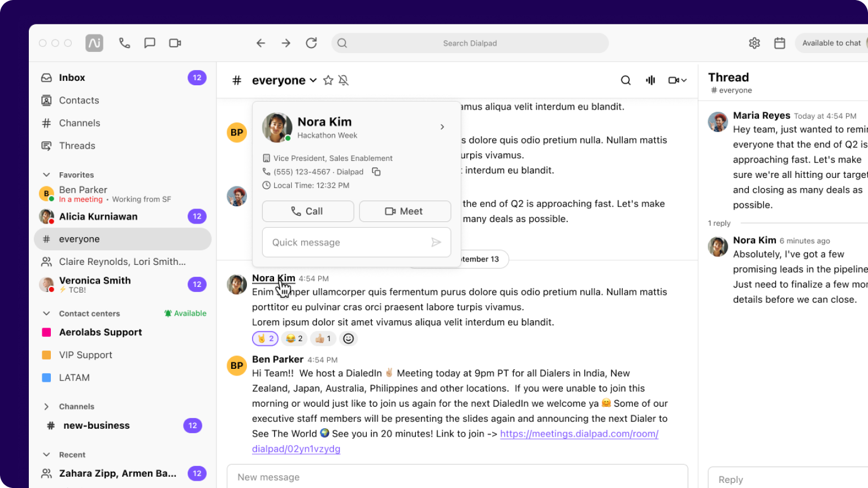Click Maria Reyes' avatar in the thread
Screen dimensions: 868x488
point(718,122)
